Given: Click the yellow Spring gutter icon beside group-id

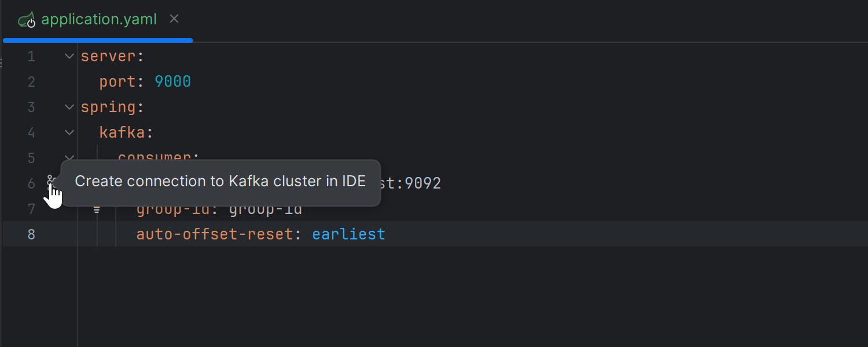Looking at the screenshot, I should [96, 209].
